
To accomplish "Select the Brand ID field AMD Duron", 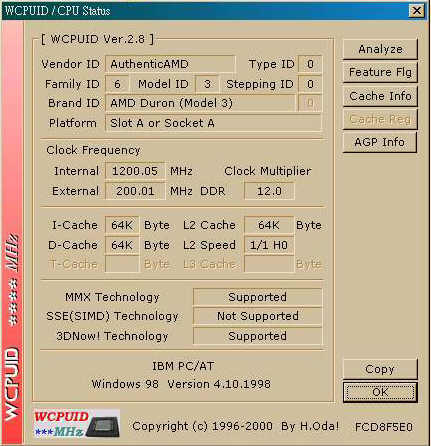I will [x=200, y=103].
